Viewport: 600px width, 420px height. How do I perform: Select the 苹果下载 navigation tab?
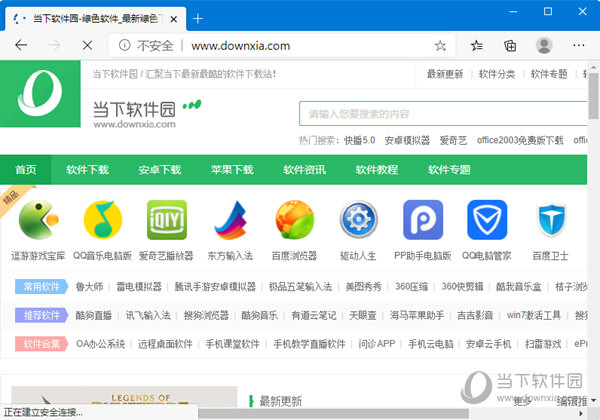coord(232,170)
